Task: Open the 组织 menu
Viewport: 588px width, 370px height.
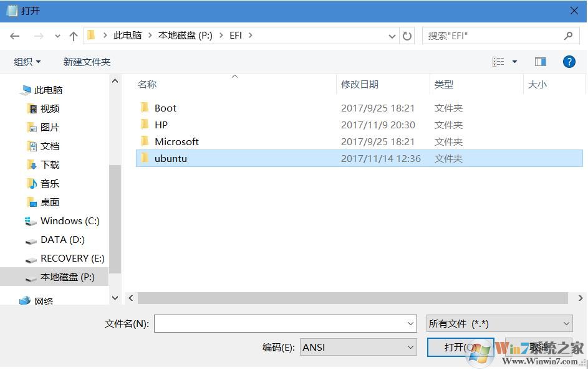Action: pyautogui.click(x=27, y=62)
